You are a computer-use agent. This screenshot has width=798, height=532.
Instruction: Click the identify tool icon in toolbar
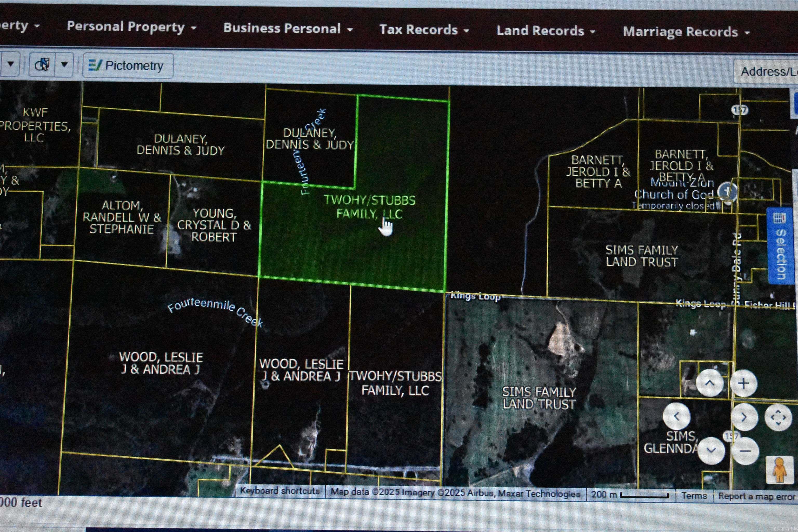[x=42, y=64]
